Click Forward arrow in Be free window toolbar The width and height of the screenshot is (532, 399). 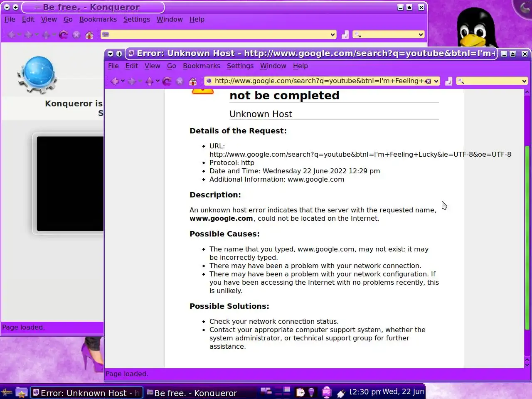pos(28,34)
